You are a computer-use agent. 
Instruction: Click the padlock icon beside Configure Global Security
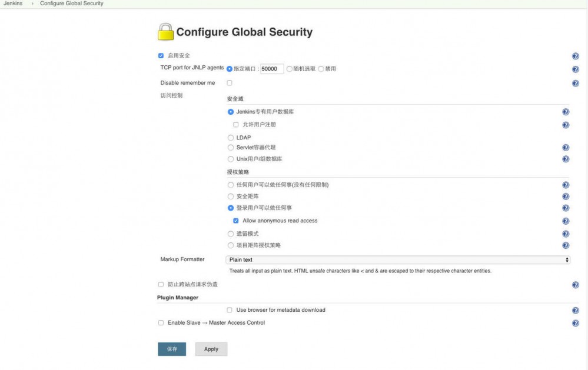tap(166, 31)
